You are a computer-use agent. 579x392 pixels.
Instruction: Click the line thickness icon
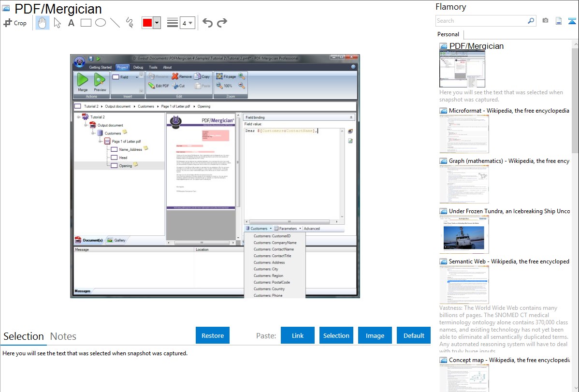[x=172, y=23]
